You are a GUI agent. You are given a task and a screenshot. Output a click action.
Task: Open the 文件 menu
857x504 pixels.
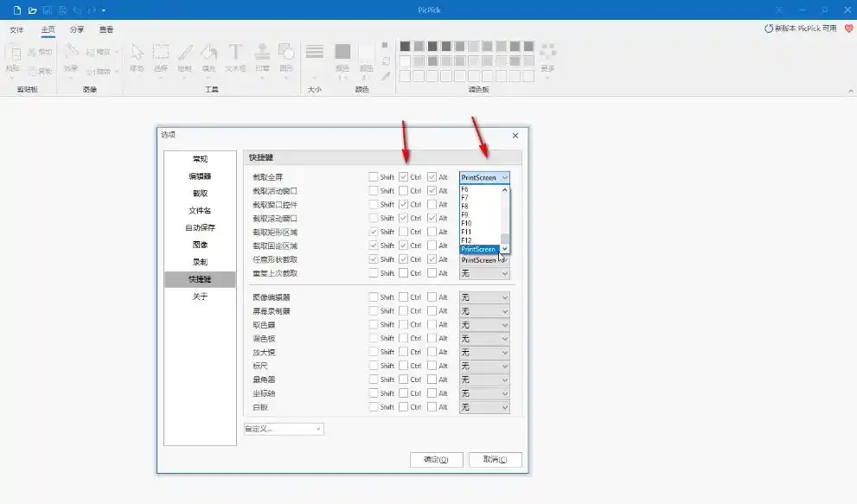click(16, 29)
